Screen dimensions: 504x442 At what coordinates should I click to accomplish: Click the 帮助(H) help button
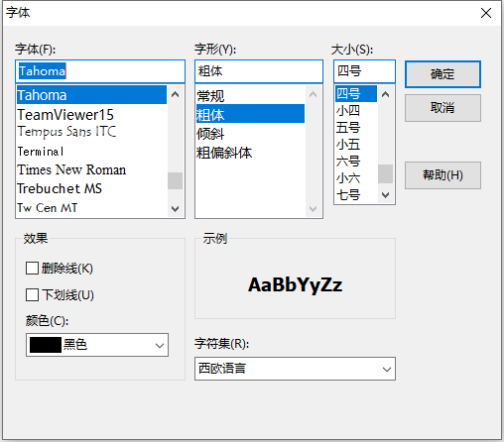coord(442,175)
